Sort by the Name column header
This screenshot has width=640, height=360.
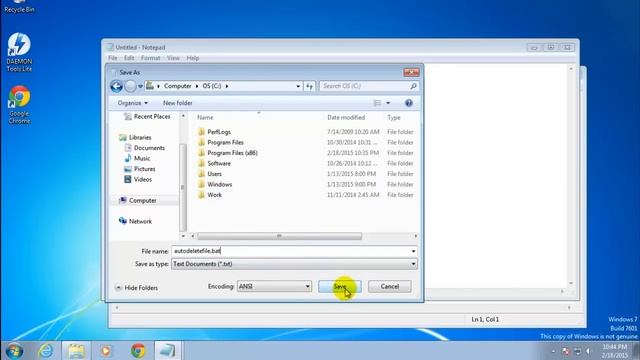(x=205, y=118)
